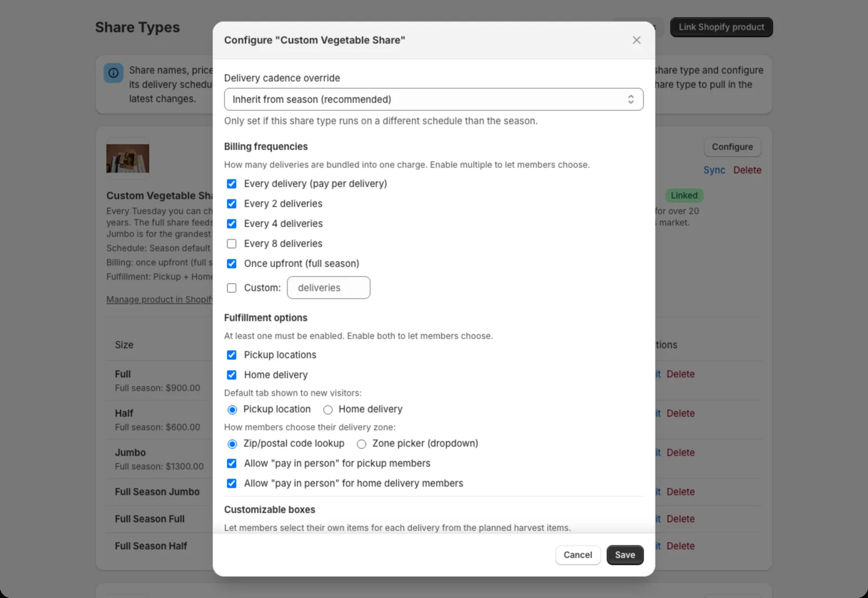Screen dimensions: 868x598
Task: Click the Sync link
Action: (714, 170)
